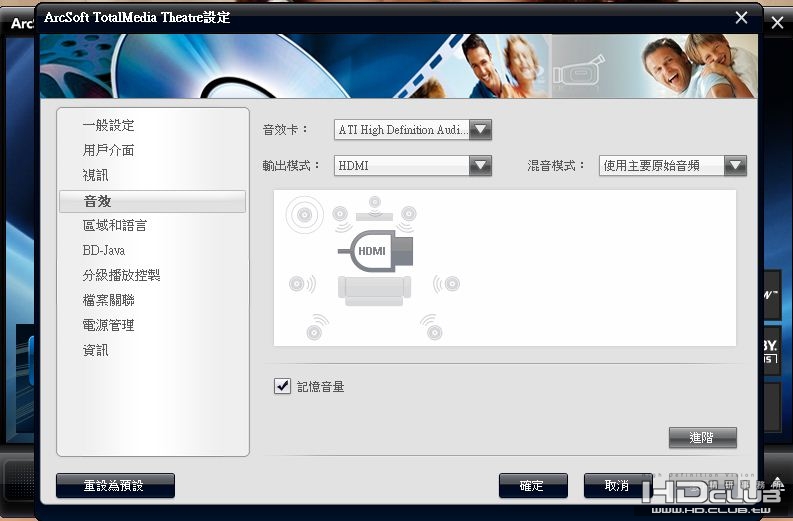The height and width of the screenshot is (521, 793).
Task: Click the sofa listener icon in diagram
Action: coord(374,291)
